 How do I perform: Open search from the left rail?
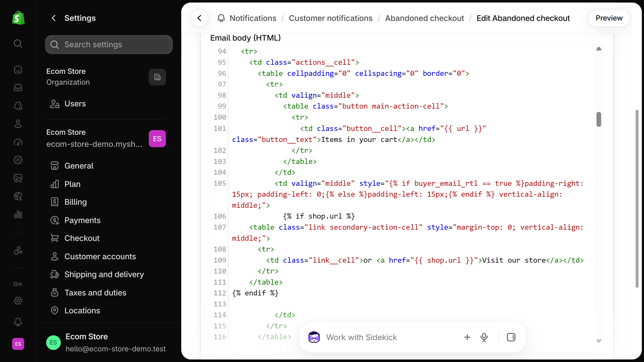[x=18, y=44]
